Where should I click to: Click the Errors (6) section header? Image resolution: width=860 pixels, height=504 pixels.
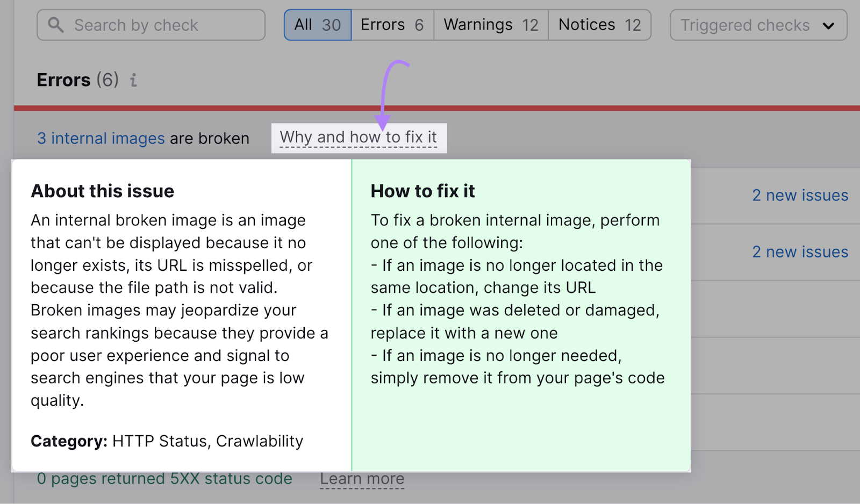pyautogui.click(x=77, y=80)
